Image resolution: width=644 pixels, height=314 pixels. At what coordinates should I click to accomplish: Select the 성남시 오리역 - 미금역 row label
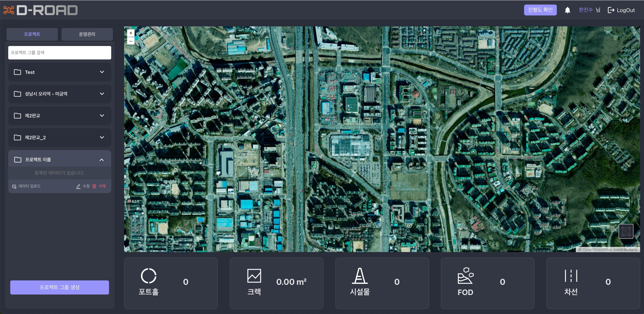tap(46, 94)
